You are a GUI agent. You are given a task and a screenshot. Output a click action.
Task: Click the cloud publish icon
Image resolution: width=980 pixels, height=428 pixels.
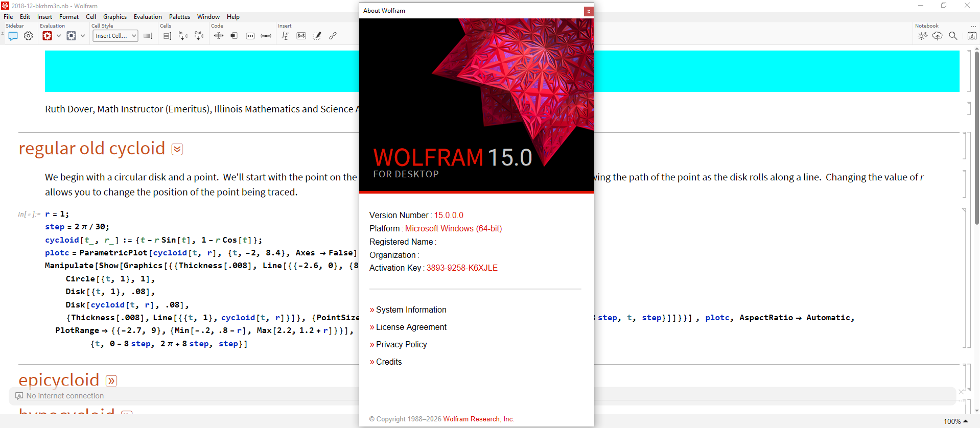pyautogui.click(x=938, y=36)
